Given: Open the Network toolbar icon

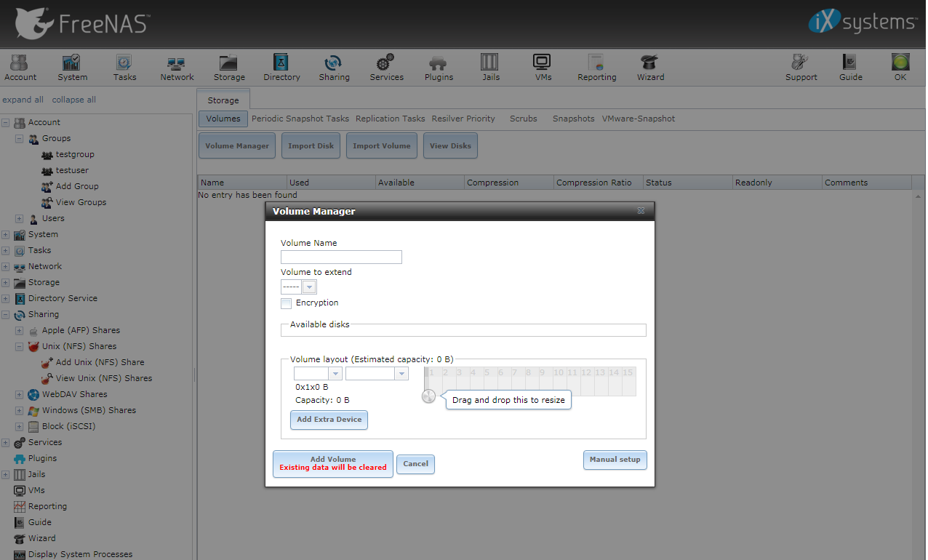Looking at the screenshot, I should (177, 68).
